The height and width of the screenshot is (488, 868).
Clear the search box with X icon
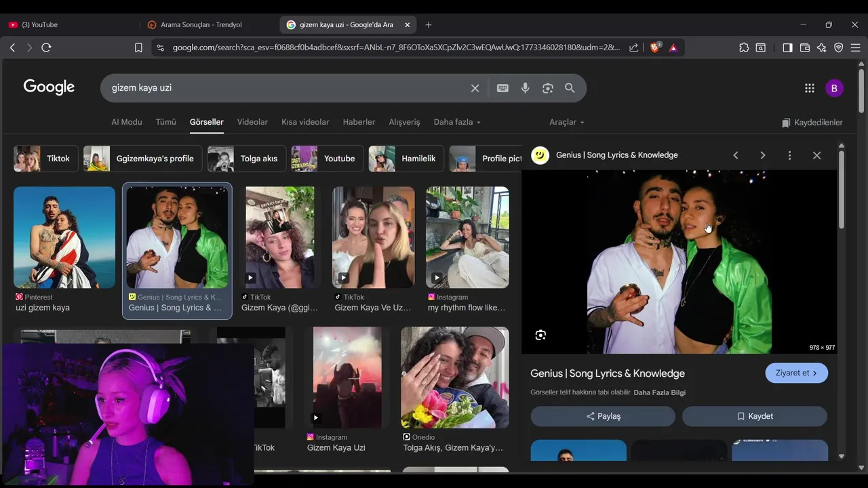click(475, 88)
